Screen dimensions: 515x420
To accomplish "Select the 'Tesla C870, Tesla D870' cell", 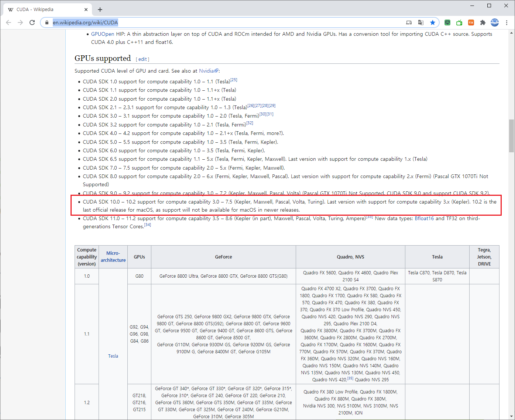I will [x=437, y=276].
